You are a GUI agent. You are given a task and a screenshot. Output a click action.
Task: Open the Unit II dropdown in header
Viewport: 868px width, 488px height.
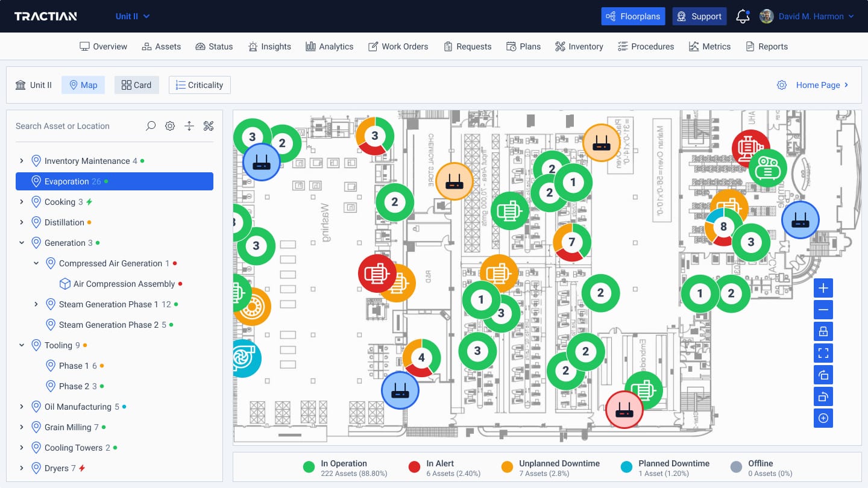coord(133,16)
